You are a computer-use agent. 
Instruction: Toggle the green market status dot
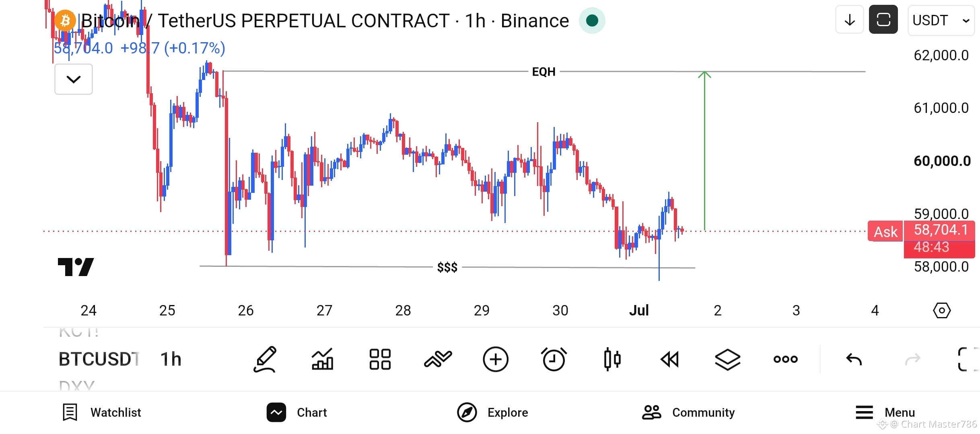point(592,20)
